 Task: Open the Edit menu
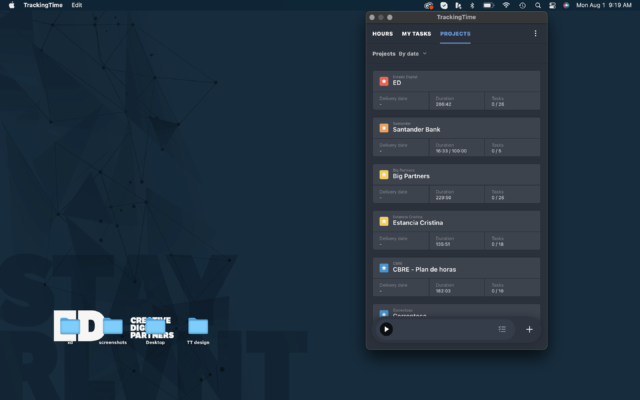[x=77, y=5]
